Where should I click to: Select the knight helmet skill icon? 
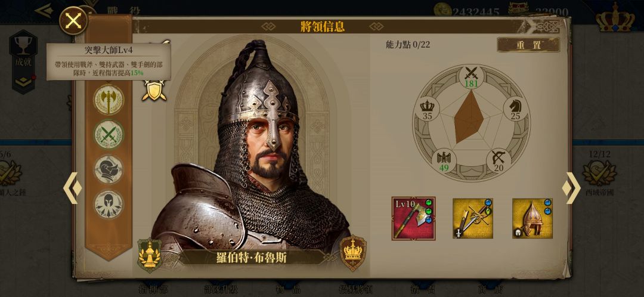[x=109, y=169]
